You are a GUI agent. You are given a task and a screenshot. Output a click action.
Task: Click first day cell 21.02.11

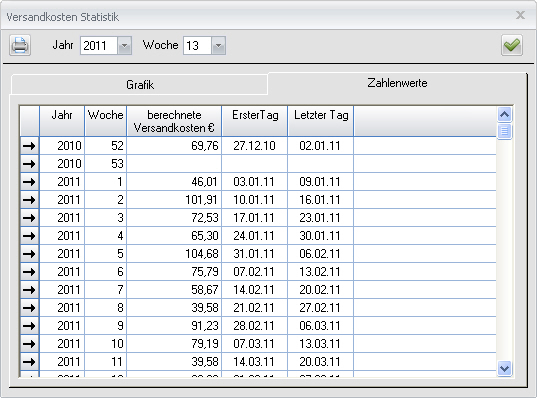pos(254,308)
